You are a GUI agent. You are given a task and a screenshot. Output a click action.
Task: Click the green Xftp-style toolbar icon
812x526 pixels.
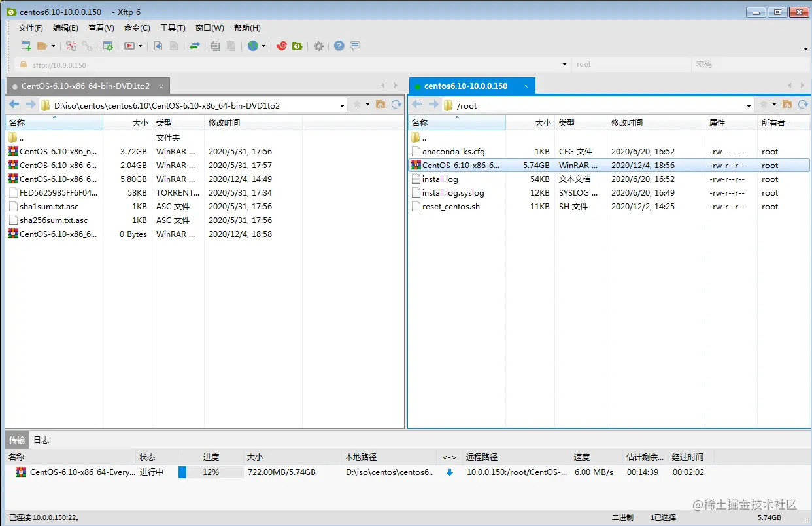297,46
